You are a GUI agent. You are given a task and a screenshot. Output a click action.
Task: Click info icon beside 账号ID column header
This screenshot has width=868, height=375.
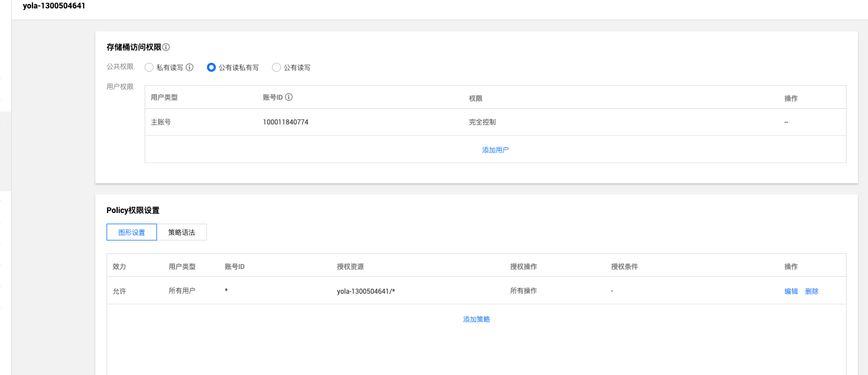[289, 97]
